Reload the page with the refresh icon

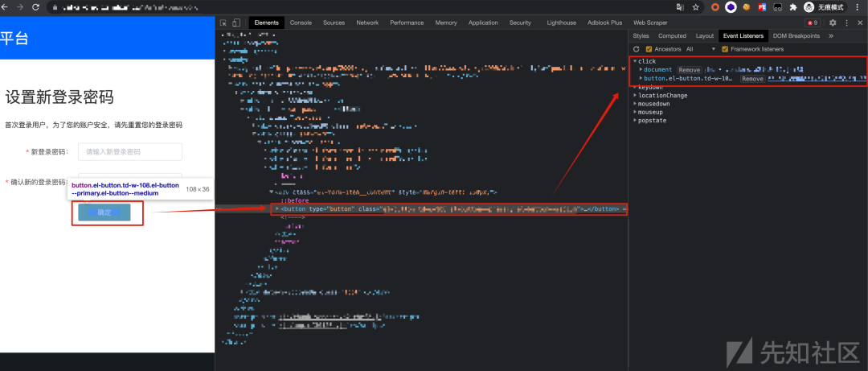coord(35,7)
